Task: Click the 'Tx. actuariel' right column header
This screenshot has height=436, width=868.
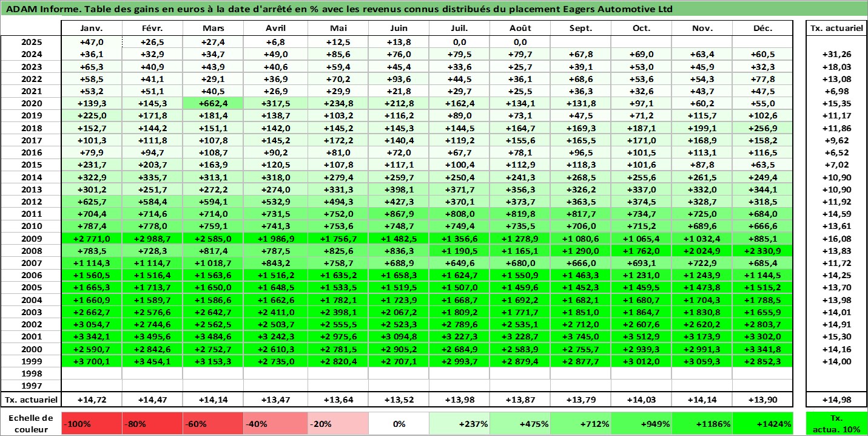Action: click(835, 29)
